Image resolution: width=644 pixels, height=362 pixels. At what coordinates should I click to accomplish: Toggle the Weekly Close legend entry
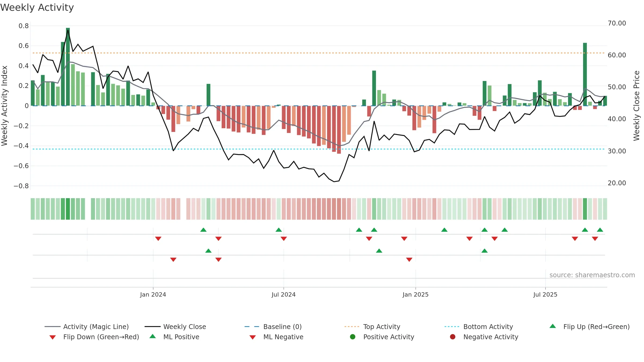tap(175, 327)
